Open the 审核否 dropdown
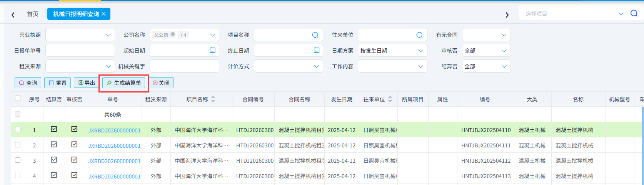Image resolution: width=644 pixels, height=185 pixels. (486, 50)
